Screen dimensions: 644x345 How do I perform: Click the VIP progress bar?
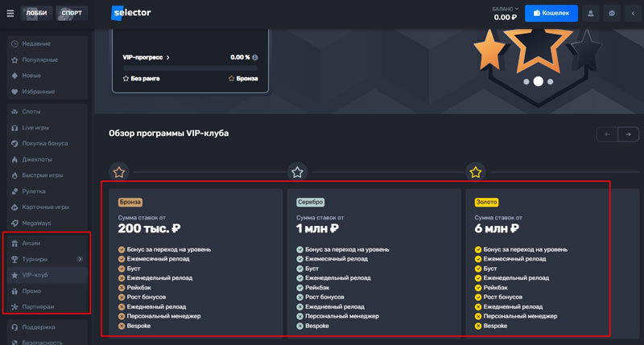(190, 68)
